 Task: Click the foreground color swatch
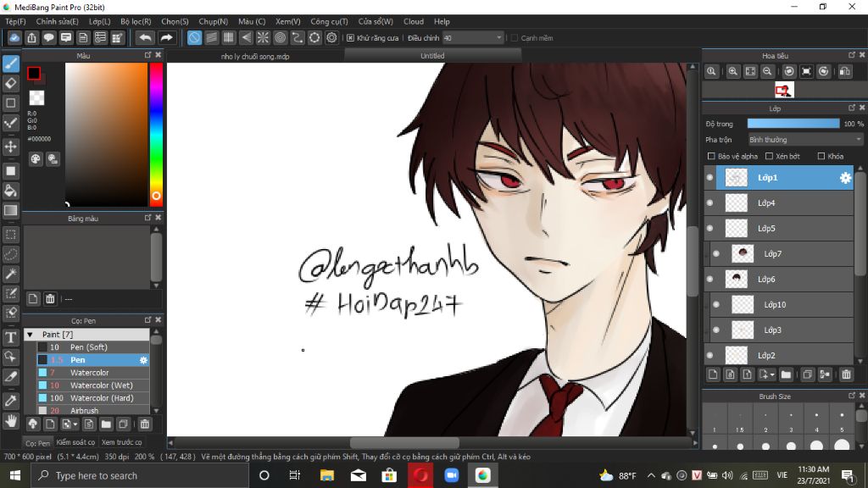tap(34, 73)
